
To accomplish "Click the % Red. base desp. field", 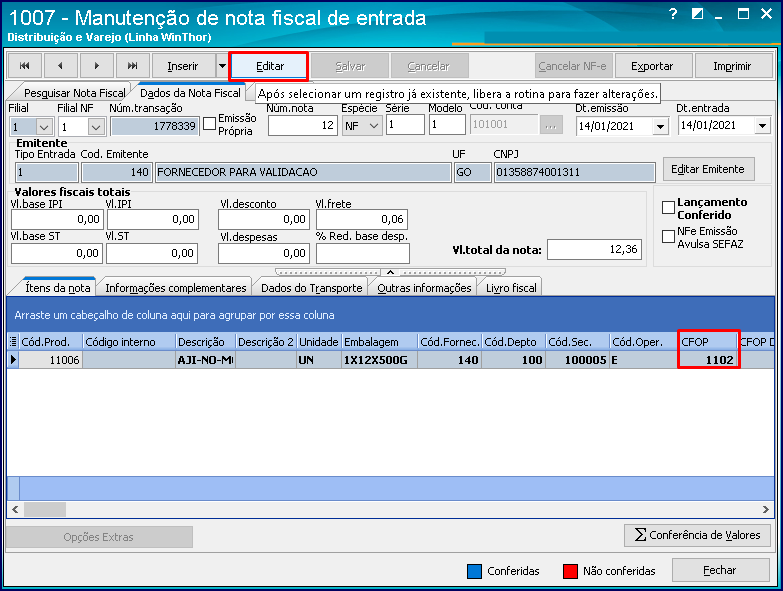I will click(x=363, y=253).
